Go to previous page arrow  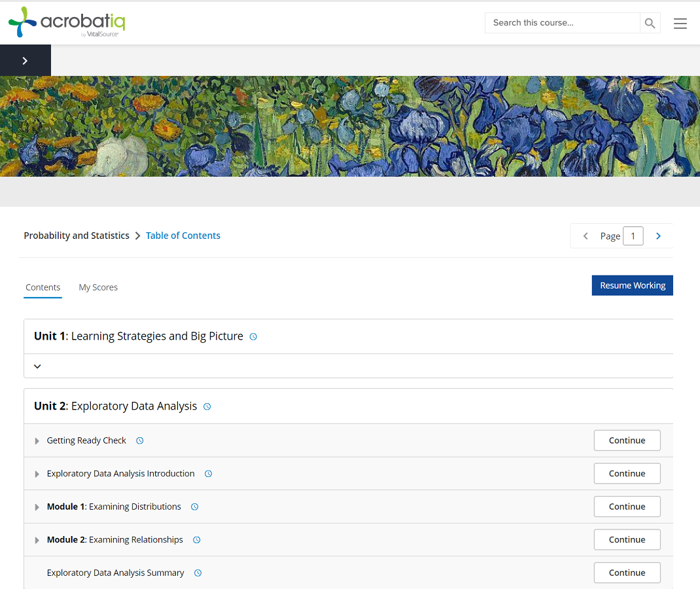click(586, 236)
